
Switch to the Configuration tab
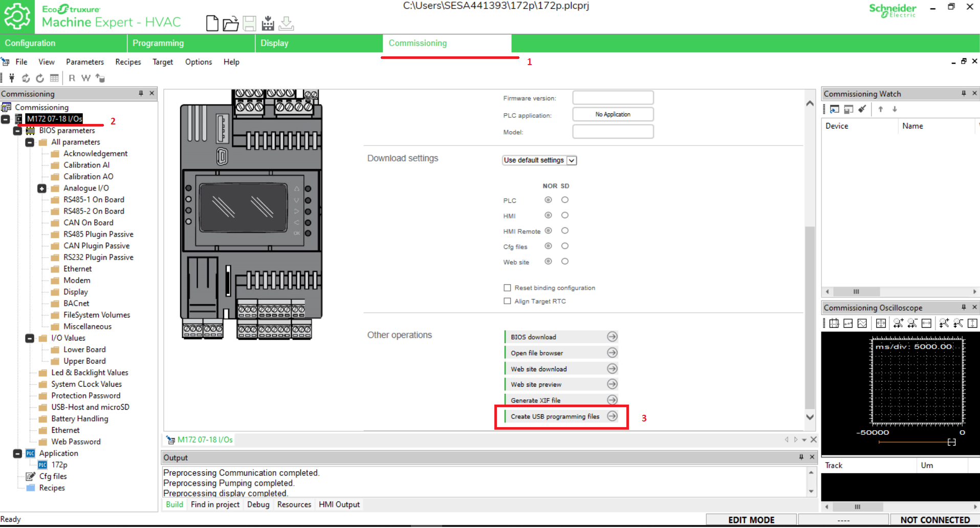point(63,43)
